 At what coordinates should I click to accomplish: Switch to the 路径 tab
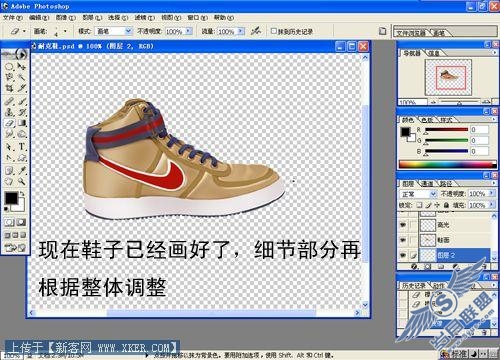[446, 183]
